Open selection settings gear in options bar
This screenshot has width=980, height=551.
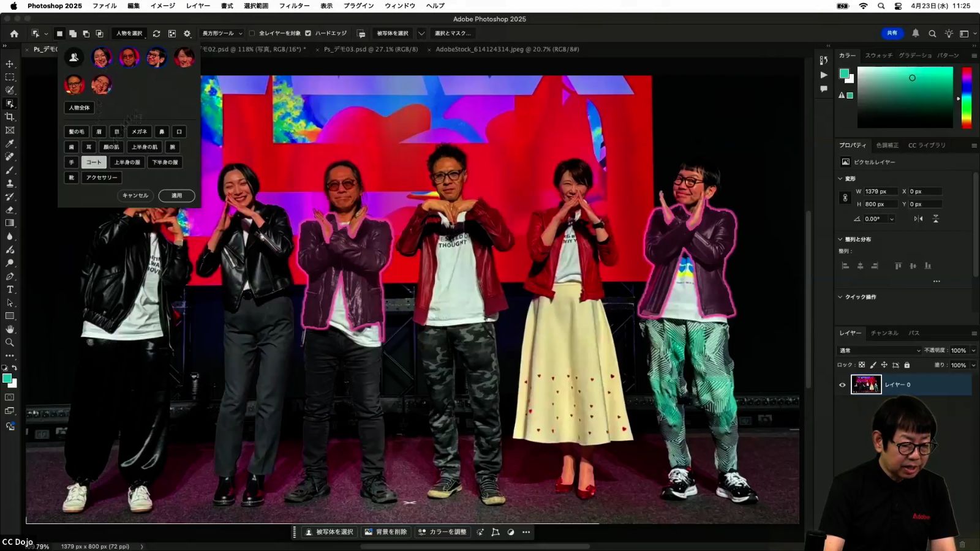tap(187, 34)
